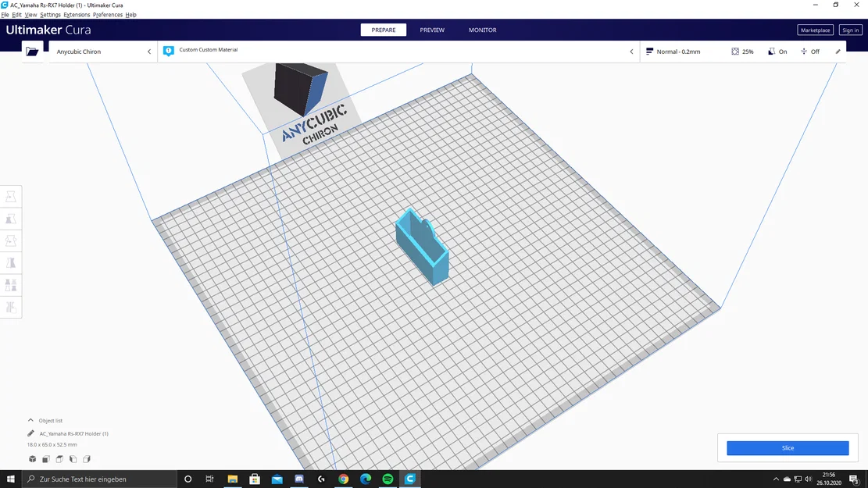Click the Sign in button
The image size is (868, 488).
pyautogui.click(x=850, y=30)
